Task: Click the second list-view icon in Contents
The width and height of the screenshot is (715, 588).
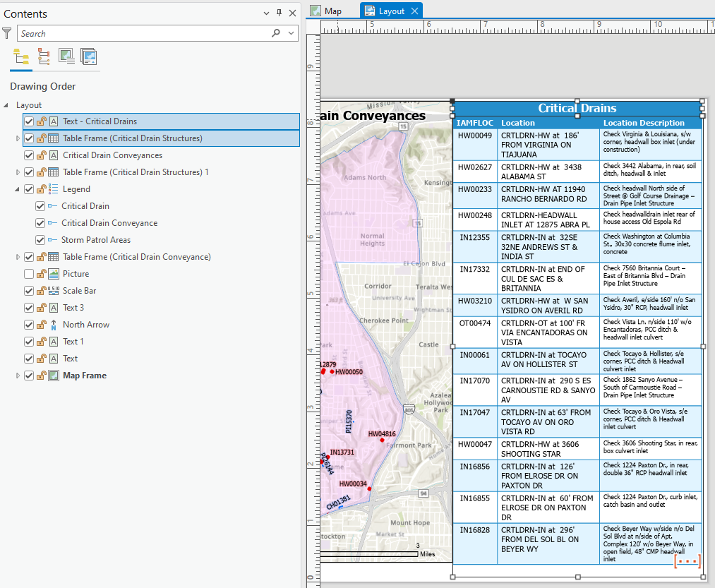Action: point(44,57)
